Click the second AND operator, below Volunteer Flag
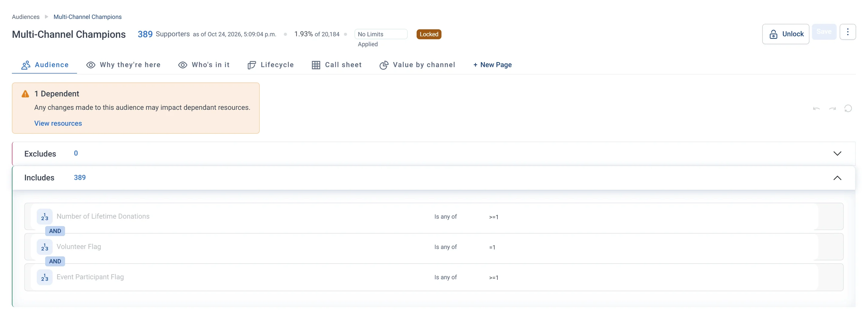868x319 pixels. click(55, 261)
